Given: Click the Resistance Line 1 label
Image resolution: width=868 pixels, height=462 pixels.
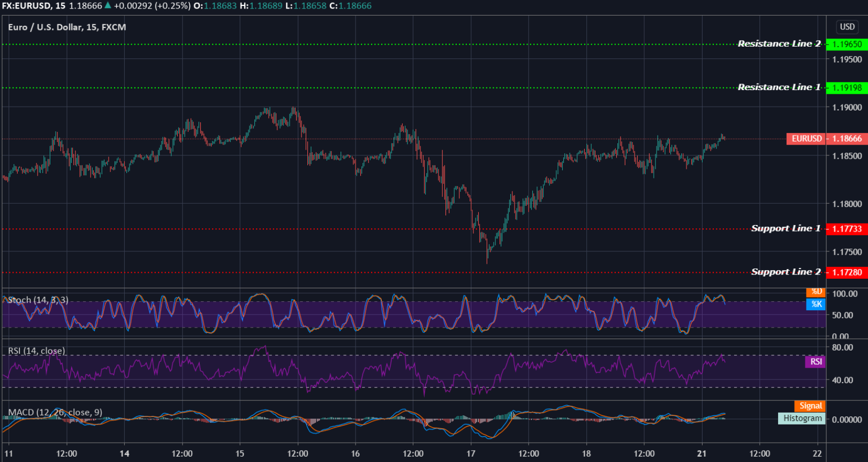Looking at the screenshot, I should click(x=779, y=87).
